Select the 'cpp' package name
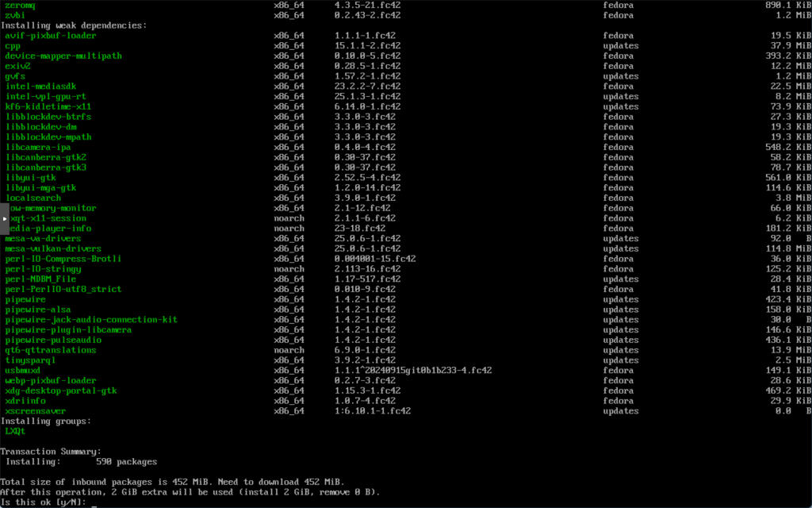812x508 pixels. pyautogui.click(x=13, y=45)
